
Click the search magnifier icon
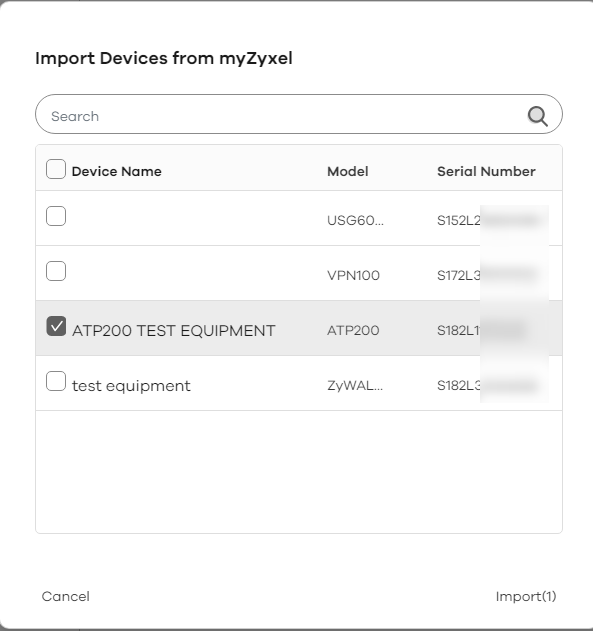click(537, 116)
